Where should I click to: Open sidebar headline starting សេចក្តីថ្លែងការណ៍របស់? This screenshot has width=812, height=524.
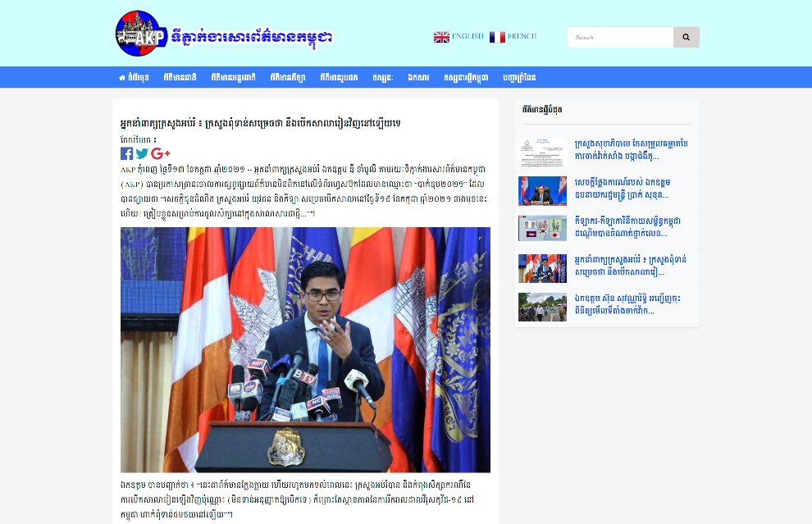coord(622,189)
